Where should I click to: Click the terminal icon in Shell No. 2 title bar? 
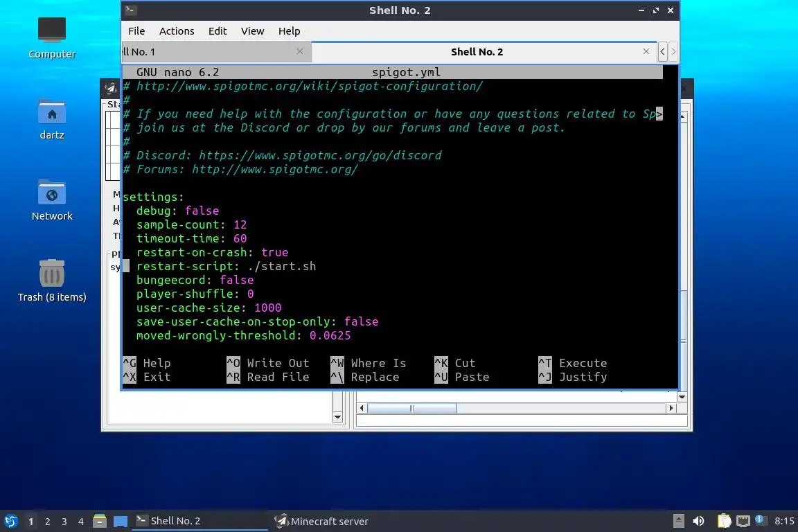(131, 10)
